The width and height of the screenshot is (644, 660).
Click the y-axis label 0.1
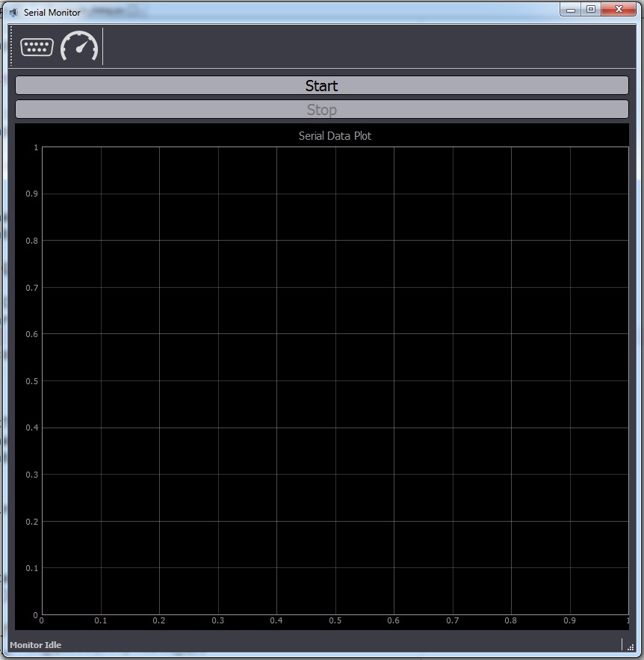tap(31, 568)
